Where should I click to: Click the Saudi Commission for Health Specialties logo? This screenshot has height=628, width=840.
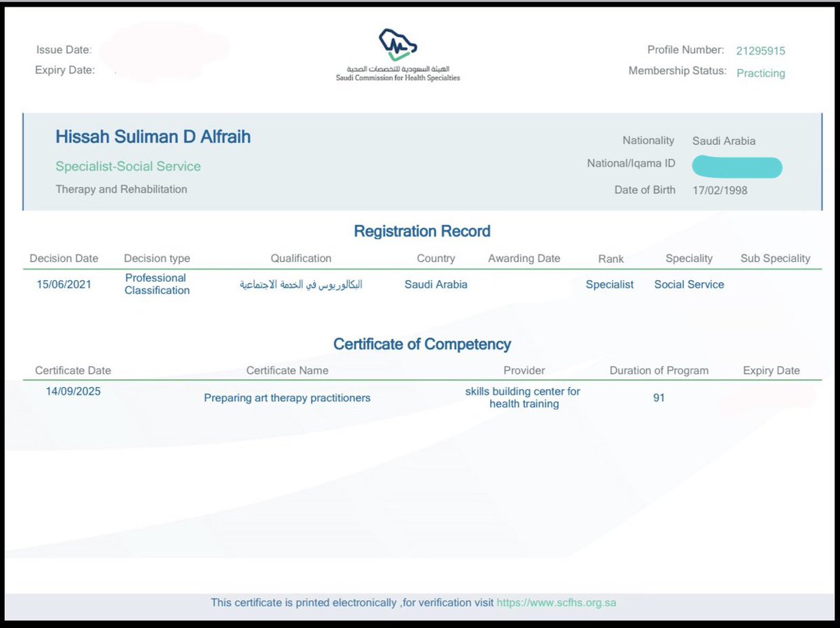[398, 55]
